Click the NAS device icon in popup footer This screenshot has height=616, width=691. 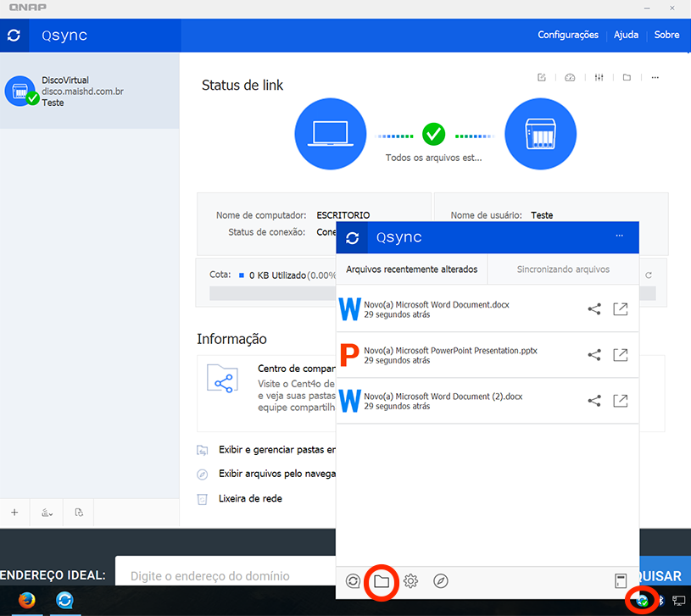pos(621,581)
